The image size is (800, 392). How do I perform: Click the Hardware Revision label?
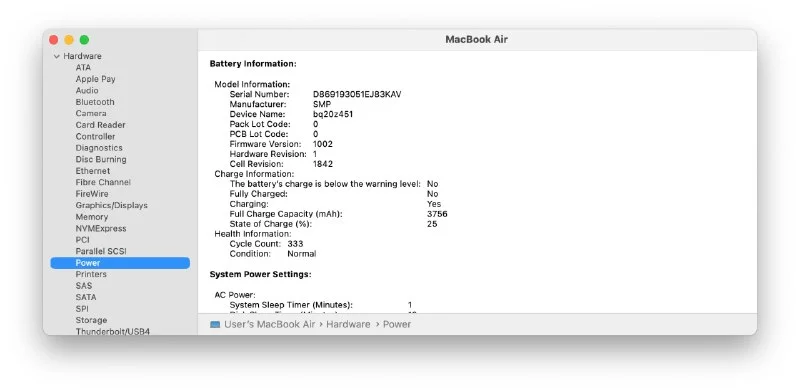[268, 154]
